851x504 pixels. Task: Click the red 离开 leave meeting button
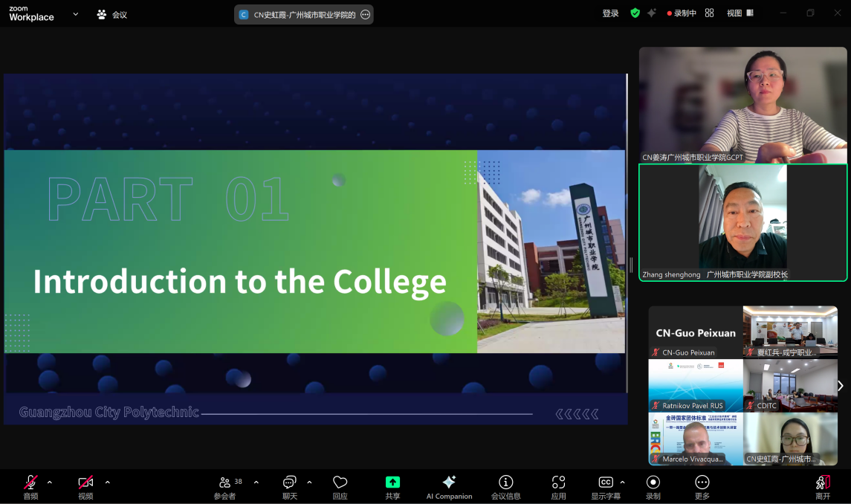pos(823,487)
